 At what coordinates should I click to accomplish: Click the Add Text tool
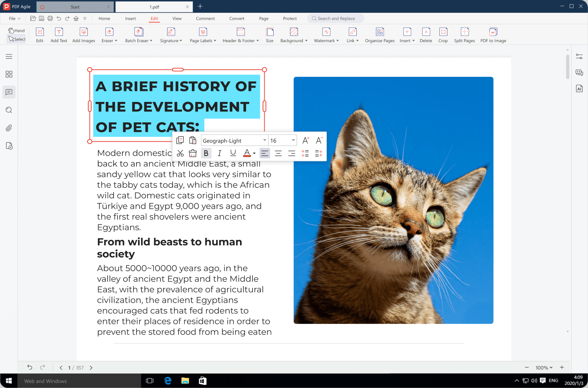click(x=59, y=35)
